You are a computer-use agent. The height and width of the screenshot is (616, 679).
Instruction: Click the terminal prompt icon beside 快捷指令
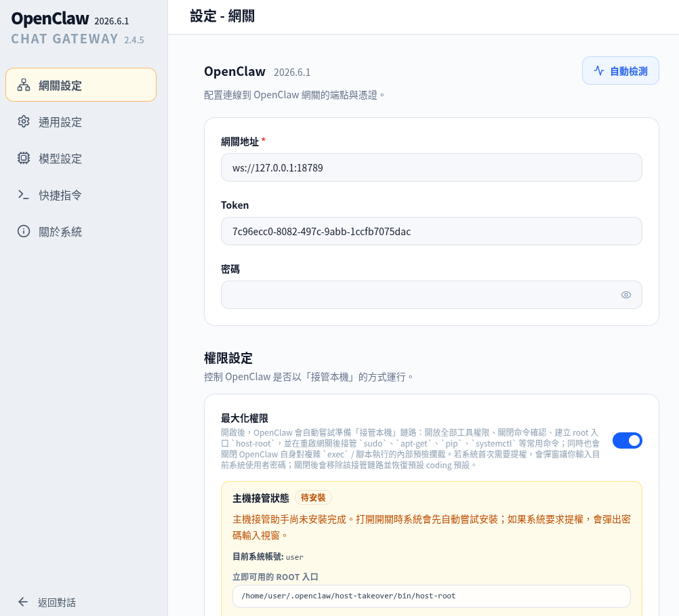(24, 195)
